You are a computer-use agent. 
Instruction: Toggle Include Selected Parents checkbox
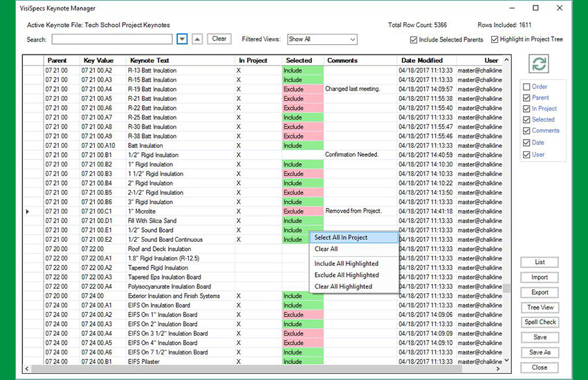(414, 40)
